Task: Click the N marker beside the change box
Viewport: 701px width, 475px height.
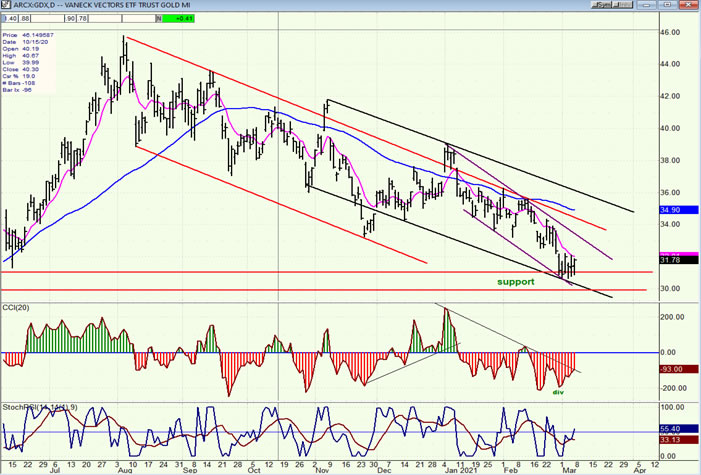Action: 160,18
